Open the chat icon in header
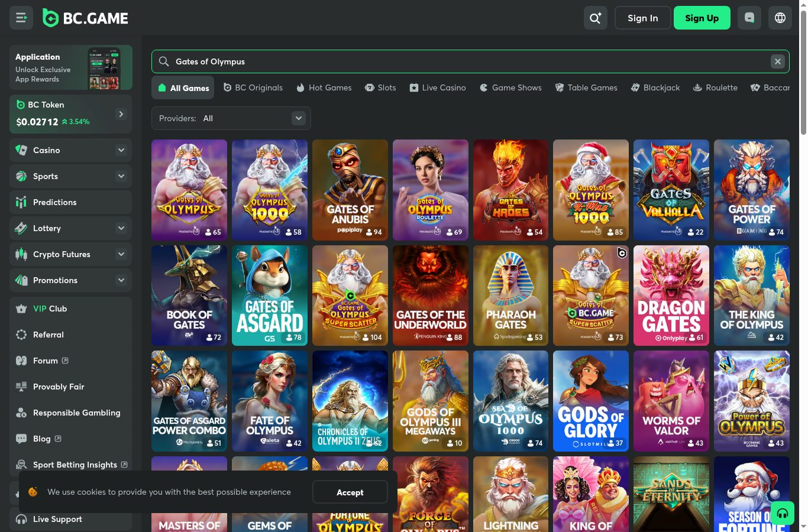This screenshot has width=808, height=532. tap(749, 18)
